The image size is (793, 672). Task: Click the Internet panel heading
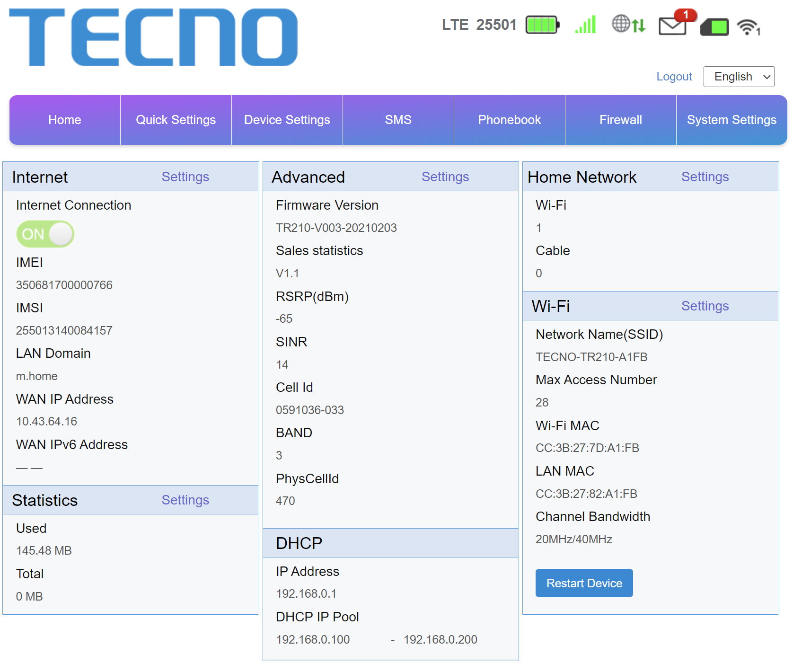coord(40,177)
